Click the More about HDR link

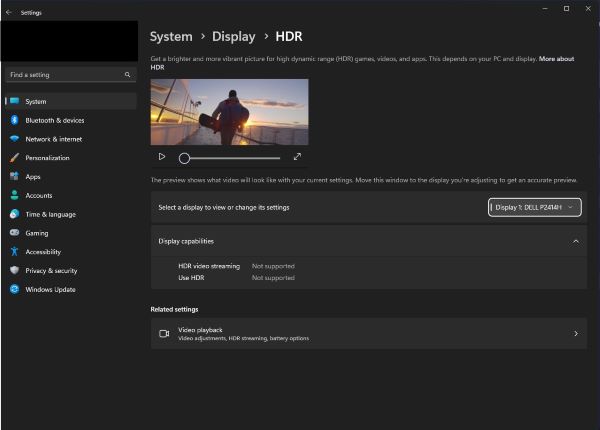pos(556,59)
